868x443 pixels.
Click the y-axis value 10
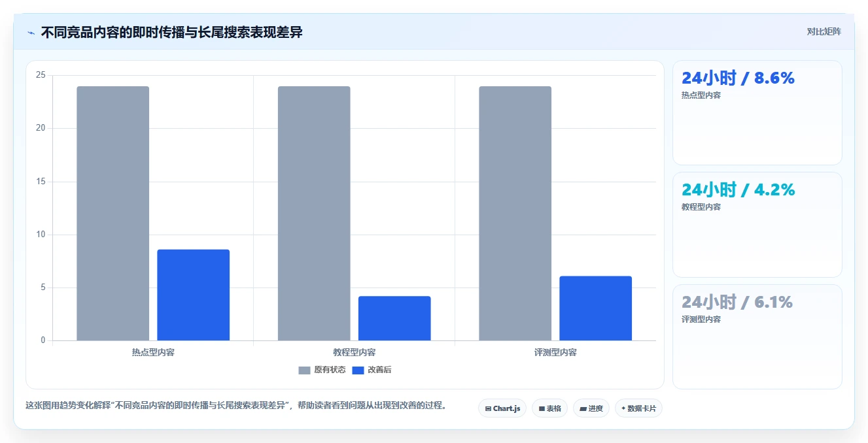click(41, 235)
